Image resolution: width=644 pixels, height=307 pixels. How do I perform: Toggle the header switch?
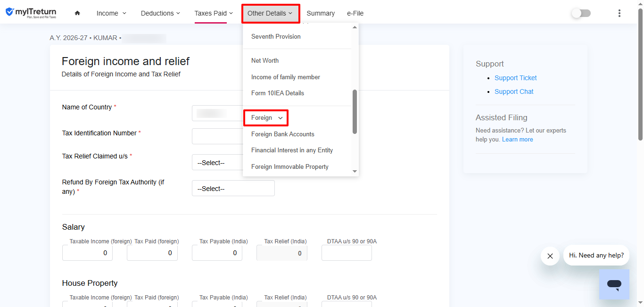[x=581, y=13]
